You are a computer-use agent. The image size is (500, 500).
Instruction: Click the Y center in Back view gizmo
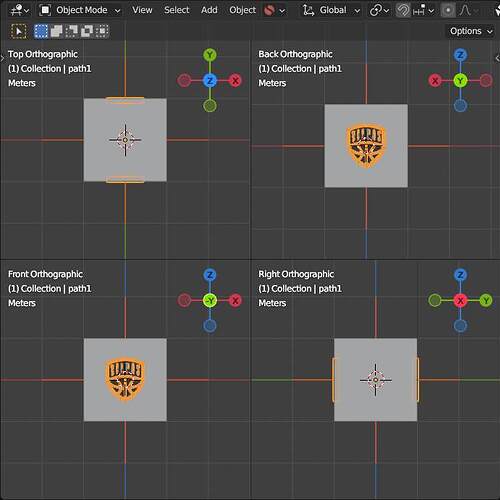click(x=460, y=80)
